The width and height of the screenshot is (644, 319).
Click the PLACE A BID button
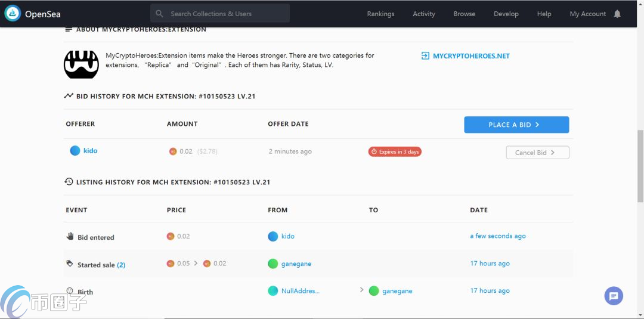pos(516,125)
